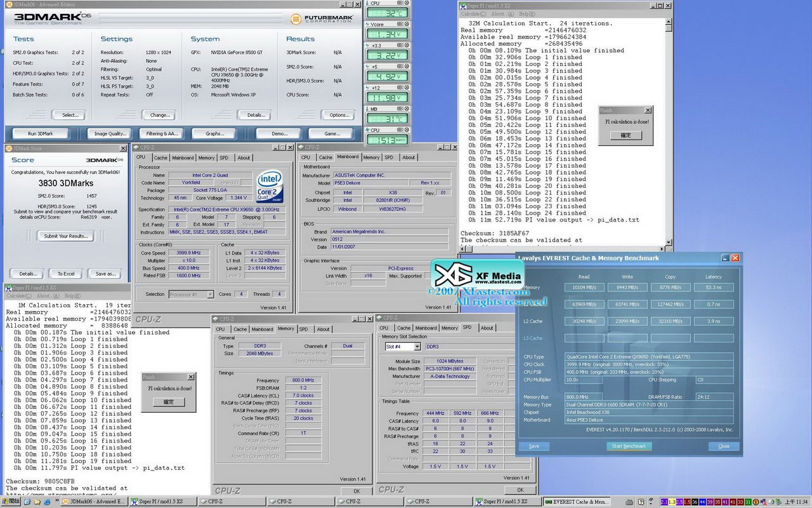Open Windows Start button
Viewport: 812px width, 508px height.
pyautogui.click(x=10, y=502)
